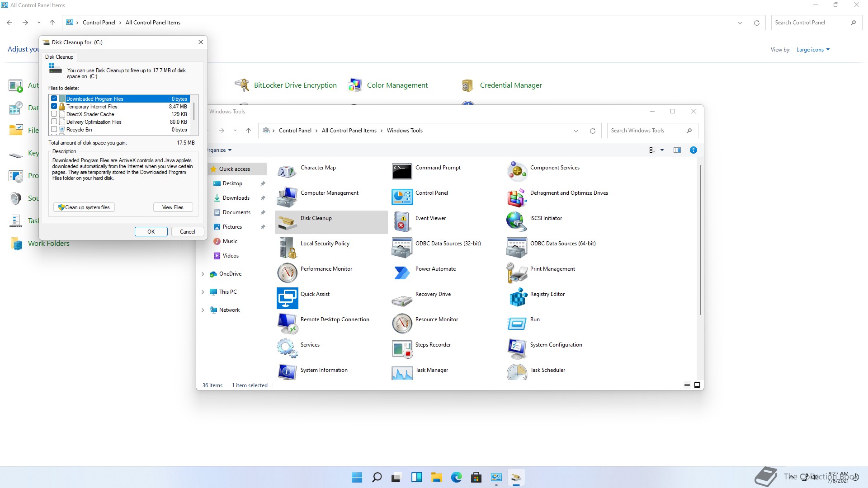Image resolution: width=868 pixels, height=488 pixels.
Task: Open ODBC Data Sources (32-bit) icon
Action: pyautogui.click(x=402, y=248)
